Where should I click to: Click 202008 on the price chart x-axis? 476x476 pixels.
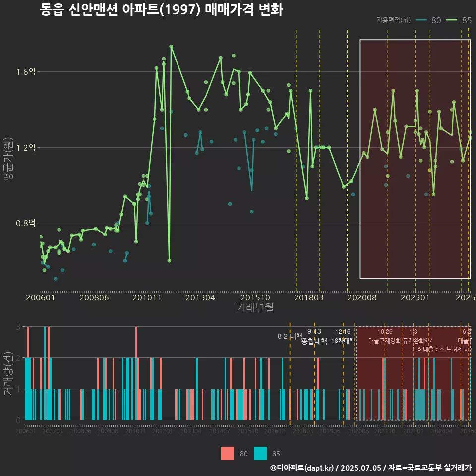pos(362,297)
